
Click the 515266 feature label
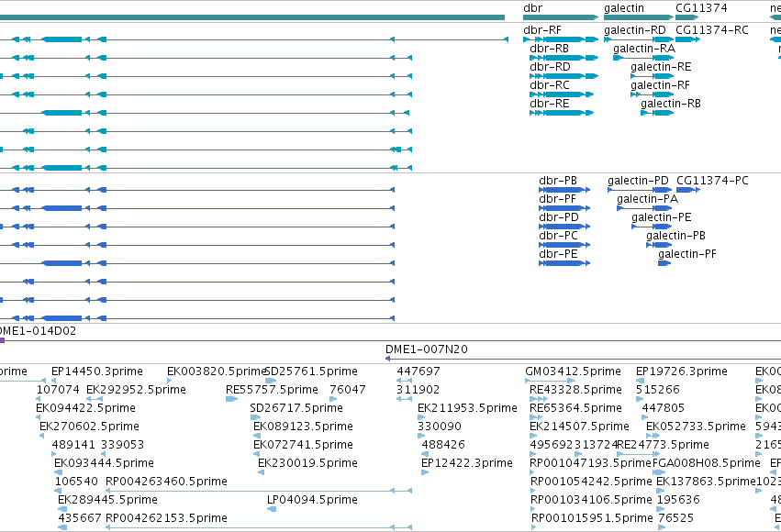coord(658,390)
